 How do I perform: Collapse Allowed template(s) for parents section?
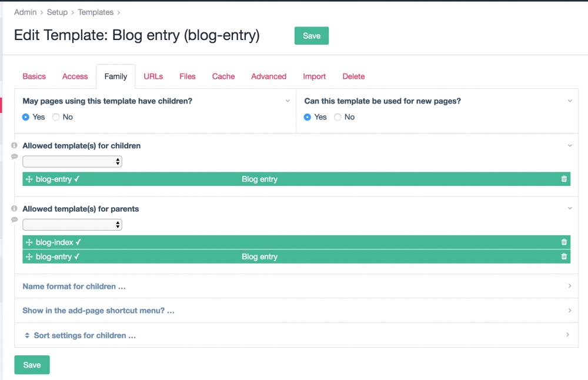tap(569, 208)
